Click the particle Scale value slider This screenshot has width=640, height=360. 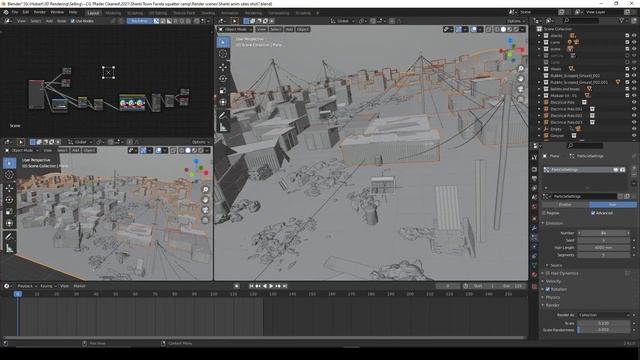click(x=604, y=323)
